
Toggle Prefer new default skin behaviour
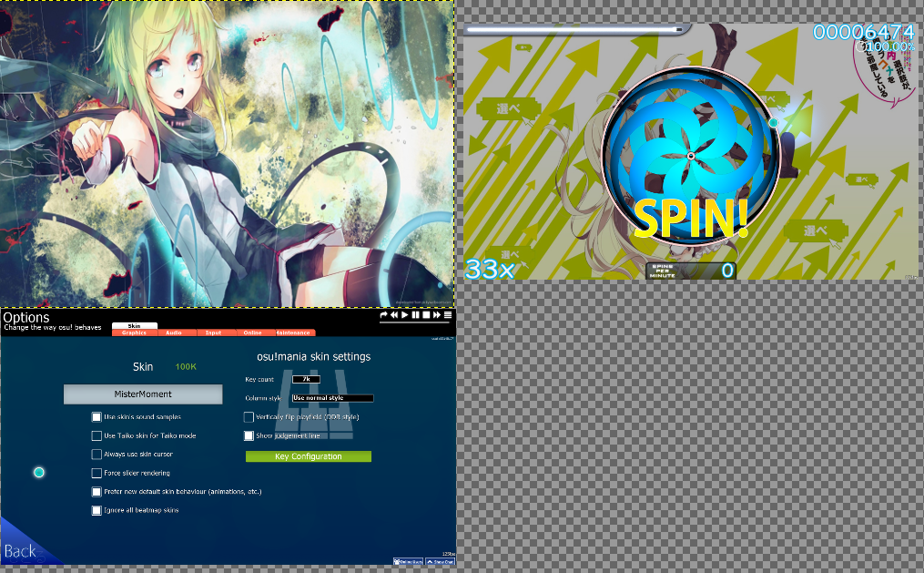tap(96, 492)
